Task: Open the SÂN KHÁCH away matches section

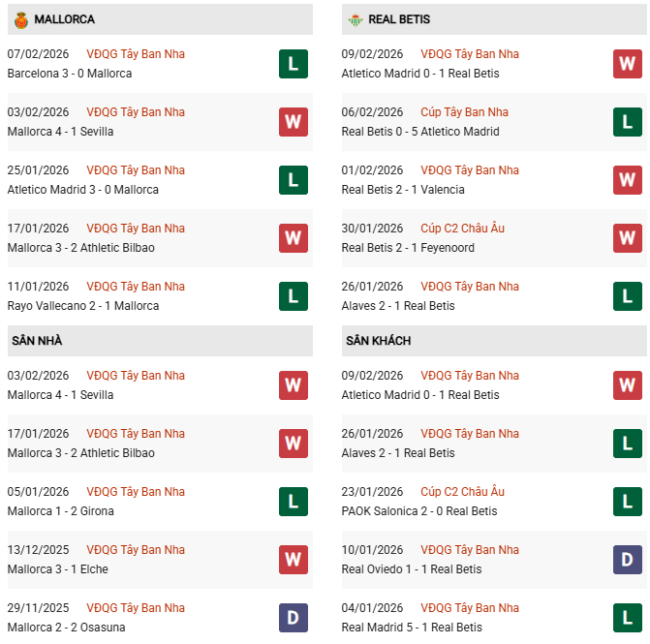Action: [x=378, y=341]
